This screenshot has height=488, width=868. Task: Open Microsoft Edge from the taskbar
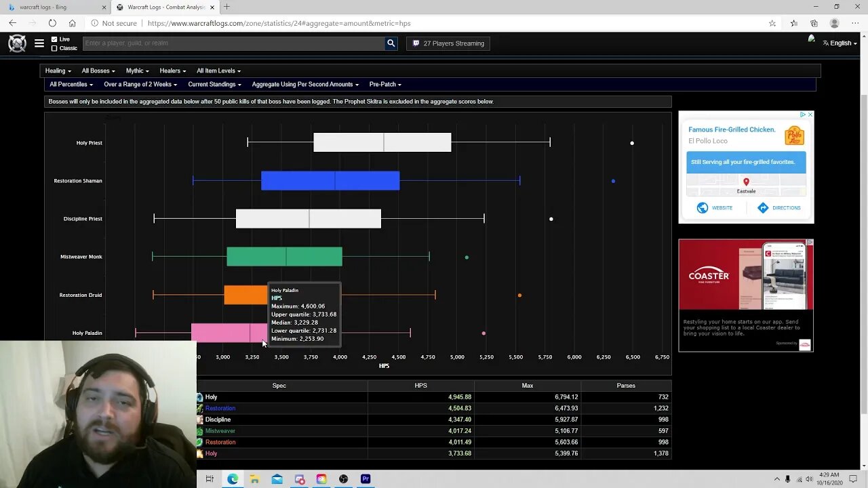pos(233,479)
